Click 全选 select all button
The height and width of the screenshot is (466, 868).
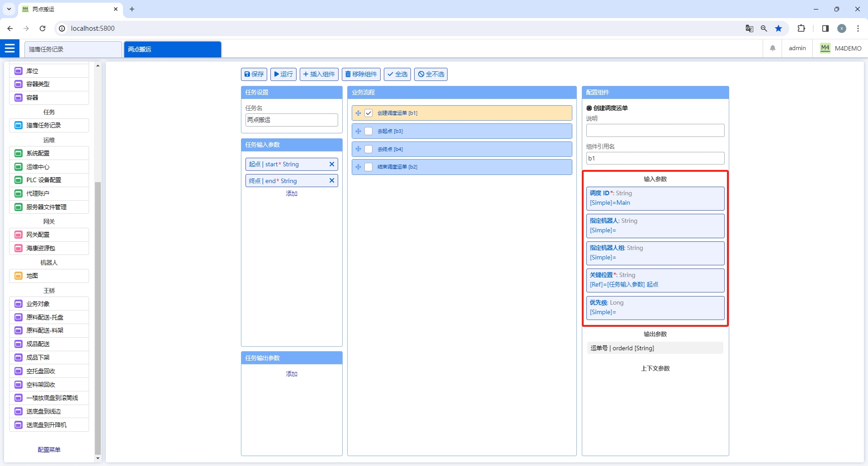pos(397,74)
